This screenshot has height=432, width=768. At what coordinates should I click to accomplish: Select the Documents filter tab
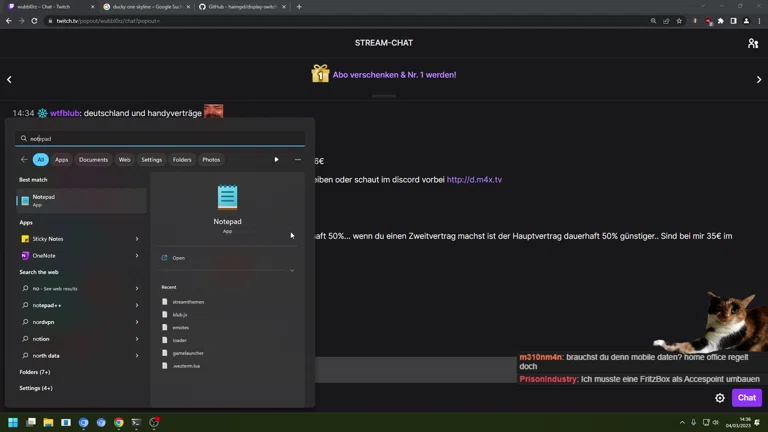[93, 160]
